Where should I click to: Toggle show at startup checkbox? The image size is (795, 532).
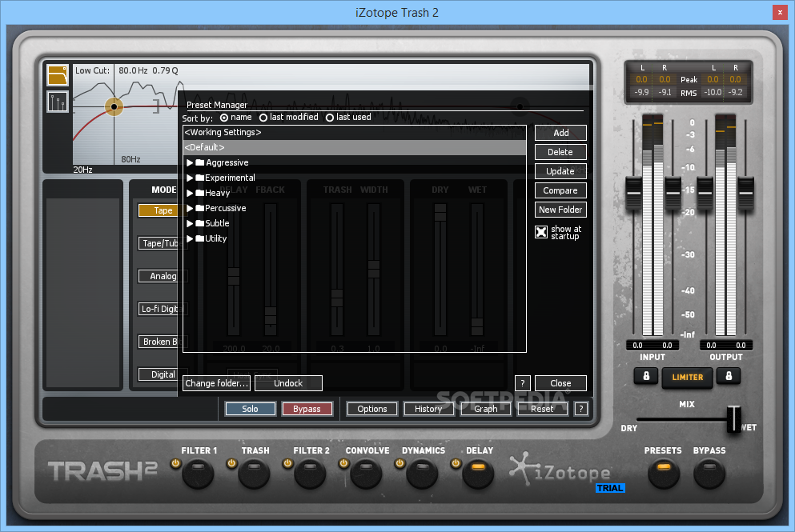click(x=541, y=232)
